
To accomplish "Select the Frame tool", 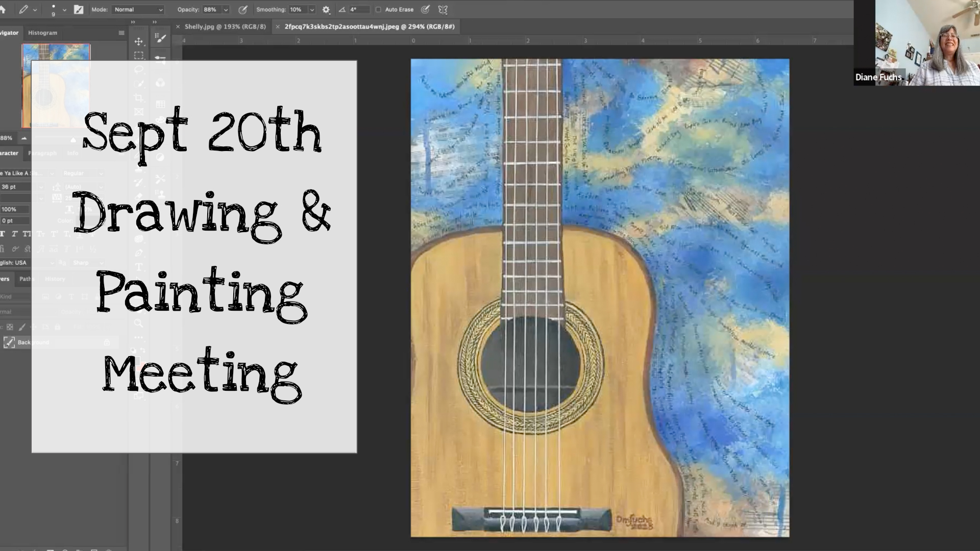I will click(138, 112).
